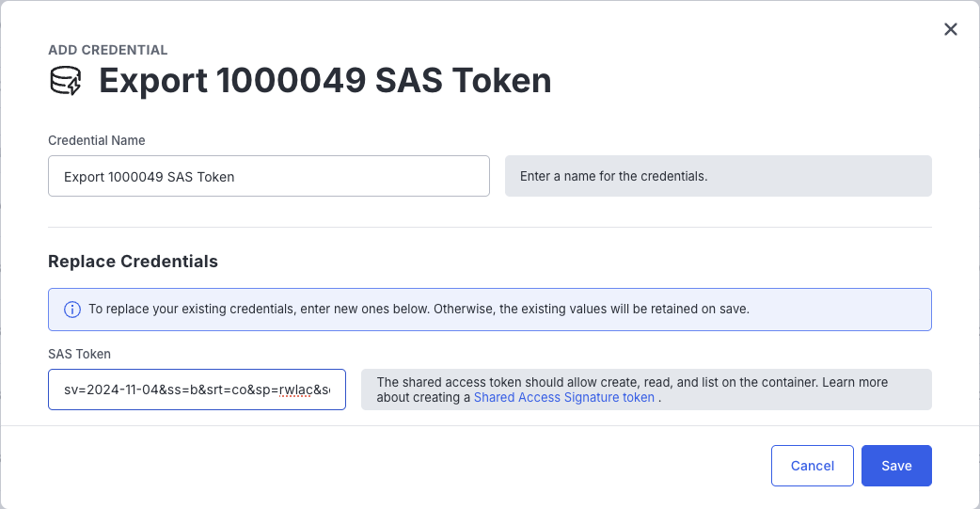
Task: Open the Shared Access Signature token link
Action: tap(563, 397)
